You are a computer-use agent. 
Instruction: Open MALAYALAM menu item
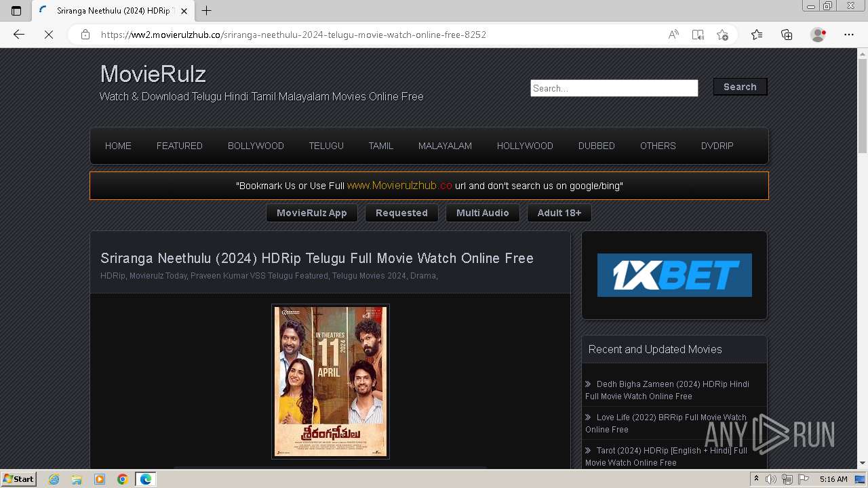[445, 146]
